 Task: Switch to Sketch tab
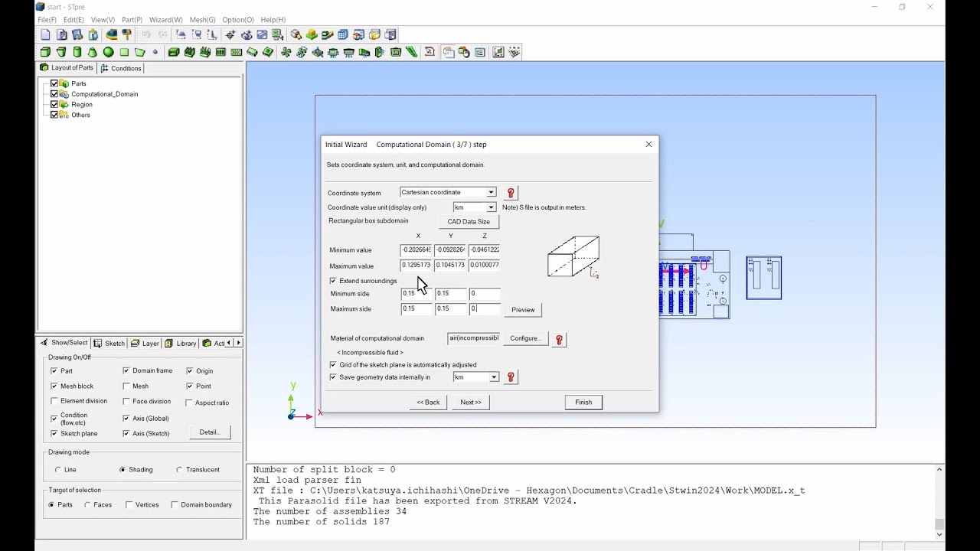pos(109,343)
